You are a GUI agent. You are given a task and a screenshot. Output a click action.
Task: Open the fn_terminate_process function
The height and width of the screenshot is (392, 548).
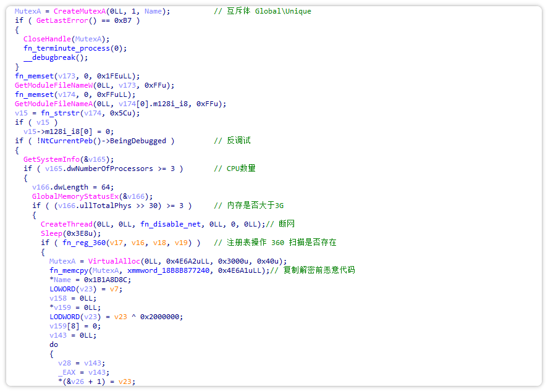coord(69,48)
